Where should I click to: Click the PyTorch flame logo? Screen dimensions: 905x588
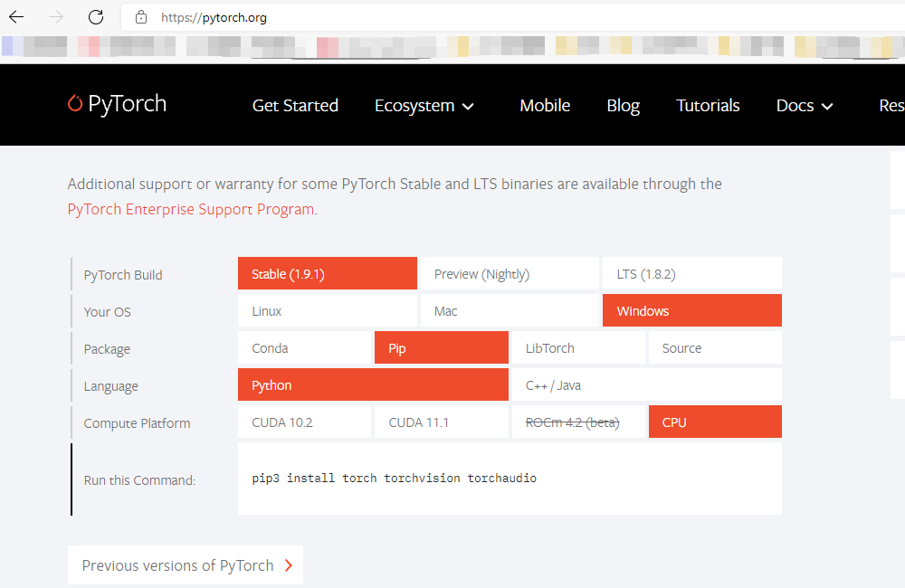(x=75, y=103)
